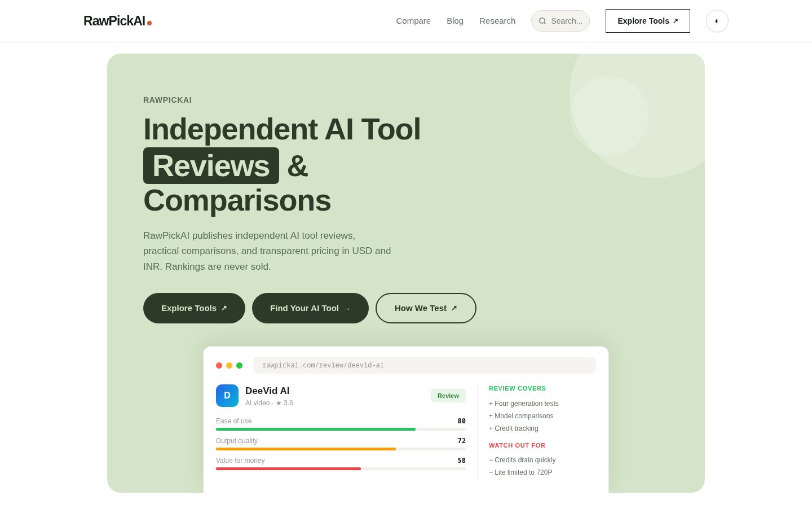Click the green window dot in mockup

pos(240,366)
